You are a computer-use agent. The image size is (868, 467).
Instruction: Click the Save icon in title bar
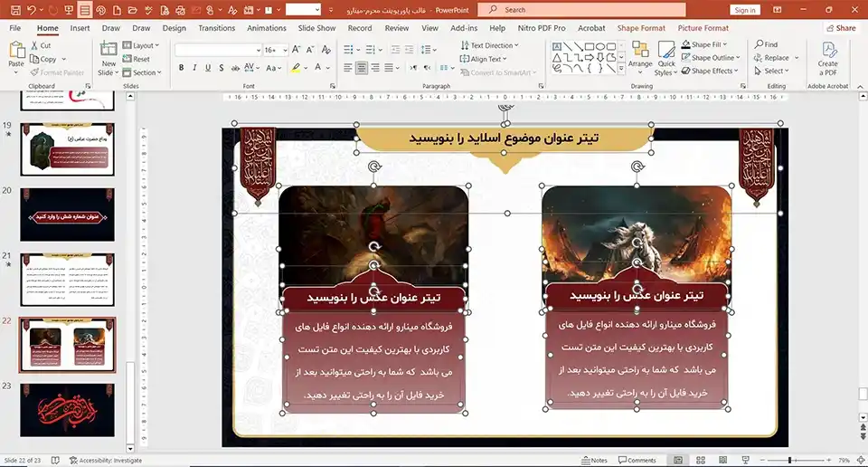pos(15,10)
